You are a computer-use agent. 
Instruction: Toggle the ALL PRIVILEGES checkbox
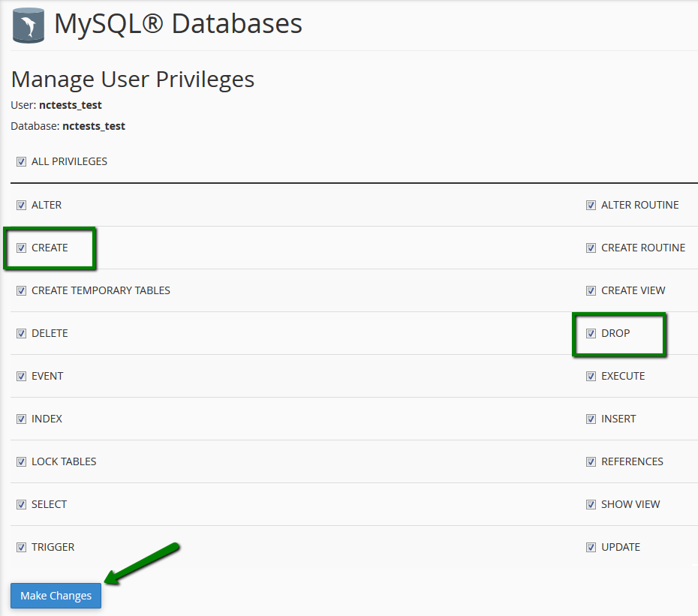(x=21, y=161)
